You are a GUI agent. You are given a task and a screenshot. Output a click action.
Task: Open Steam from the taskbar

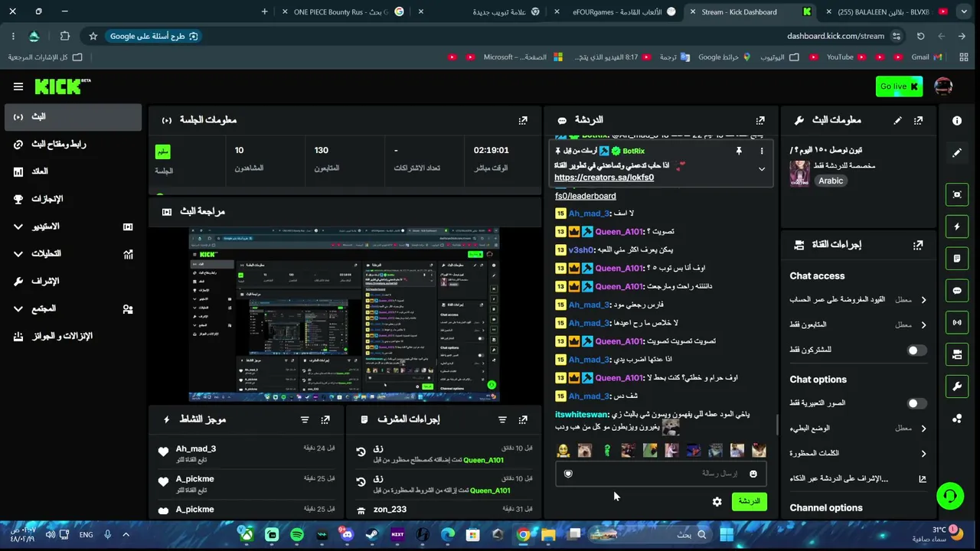click(x=372, y=535)
